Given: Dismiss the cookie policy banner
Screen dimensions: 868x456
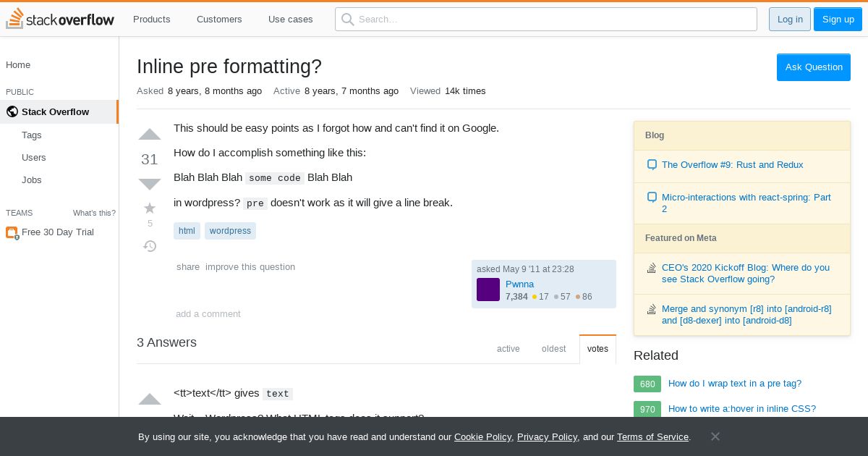Looking at the screenshot, I should click(x=715, y=436).
